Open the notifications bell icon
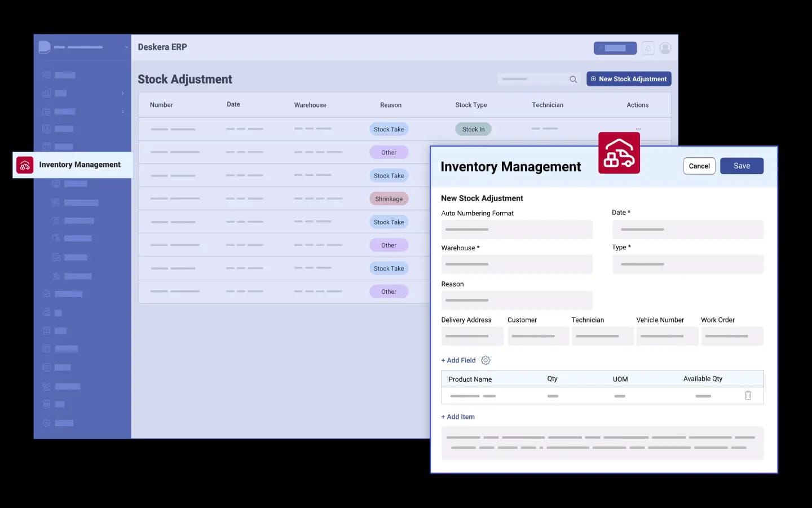This screenshot has width=812, height=508. 648,48
